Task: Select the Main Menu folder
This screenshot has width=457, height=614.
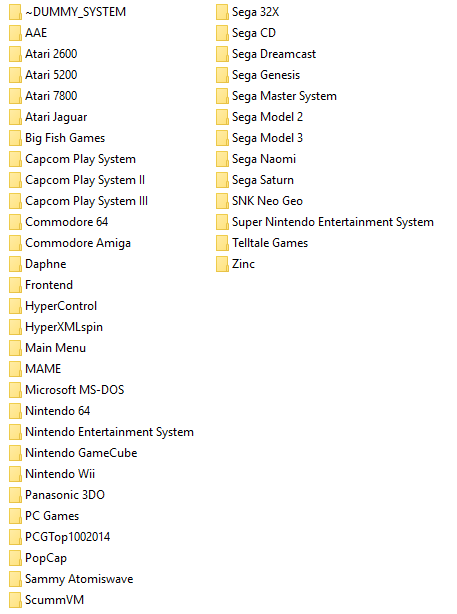Action: click(47, 348)
